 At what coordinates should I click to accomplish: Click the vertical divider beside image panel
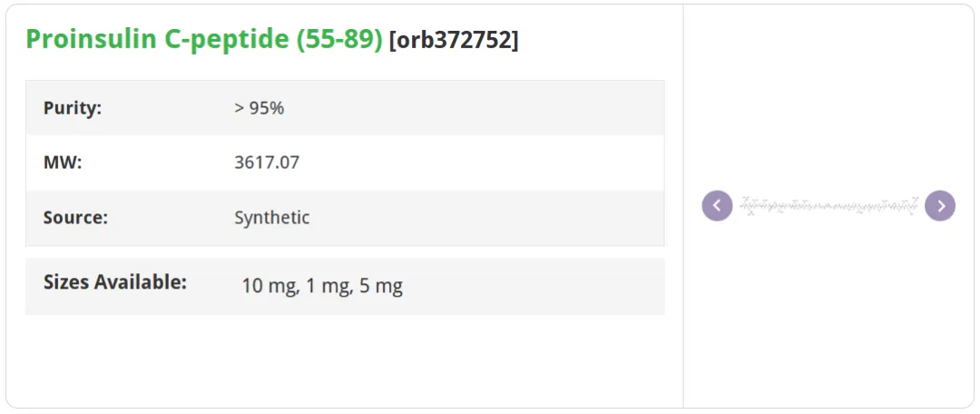tap(683, 206)
